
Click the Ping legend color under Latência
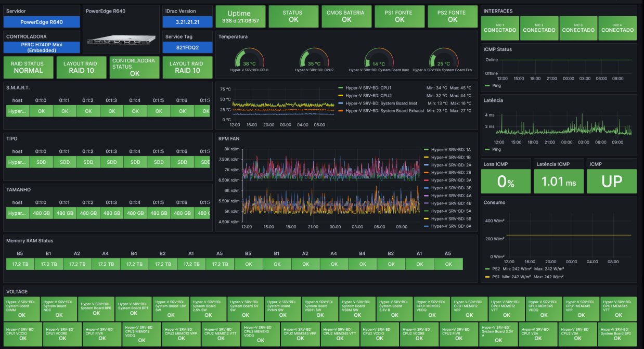pos(487,149)
